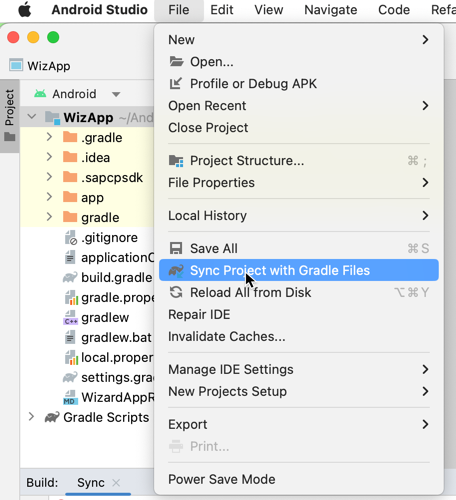
Task: Click the app folder icon
Action: (70, 197)
